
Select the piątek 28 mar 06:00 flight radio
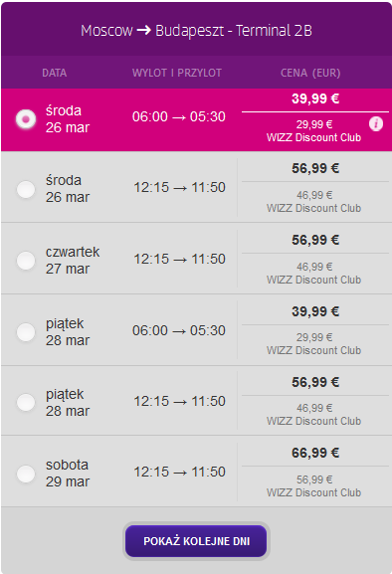point(26,332)
